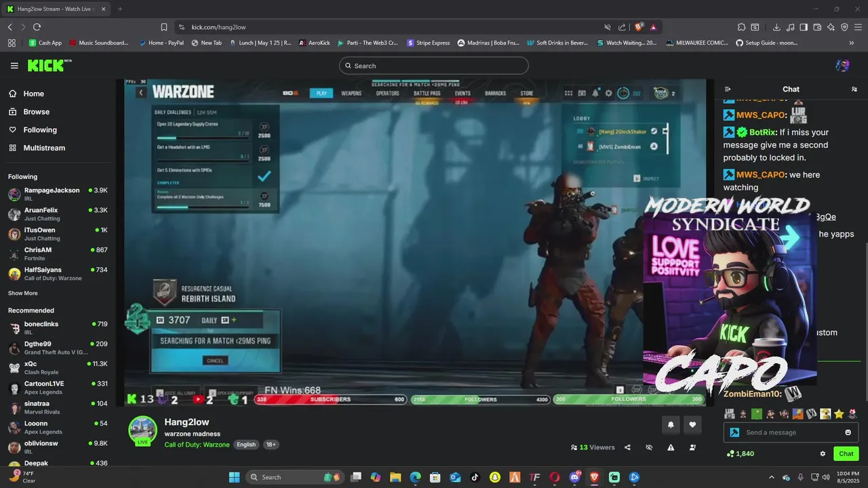The image size is (868, 488).
Task: Reload the page
Action: point(37,27)
